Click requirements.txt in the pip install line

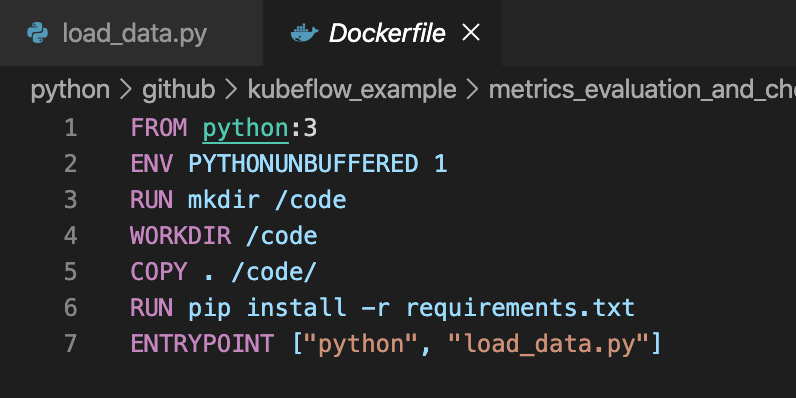pyautogui.click(x=520, y=308)
